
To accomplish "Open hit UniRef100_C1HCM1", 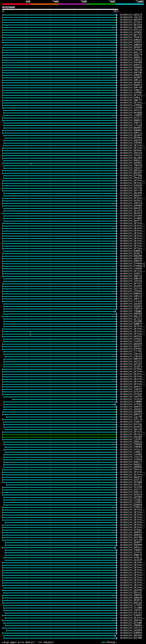I will (x=131, y=342).
